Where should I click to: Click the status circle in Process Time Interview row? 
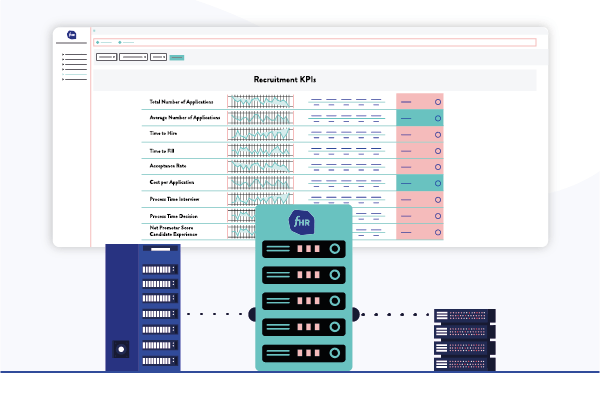point(438,200)
